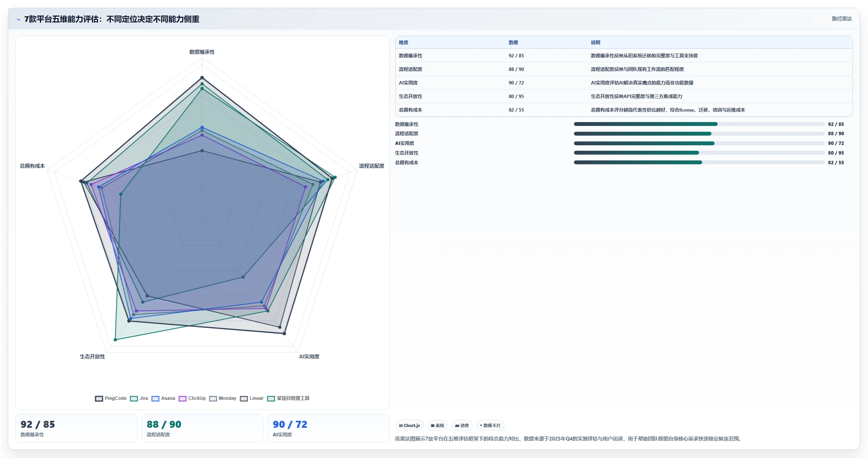The height and width of the screenshot is (458, 868).
Task: Click table value 80 / 95
Action: [x=516, y=96]
